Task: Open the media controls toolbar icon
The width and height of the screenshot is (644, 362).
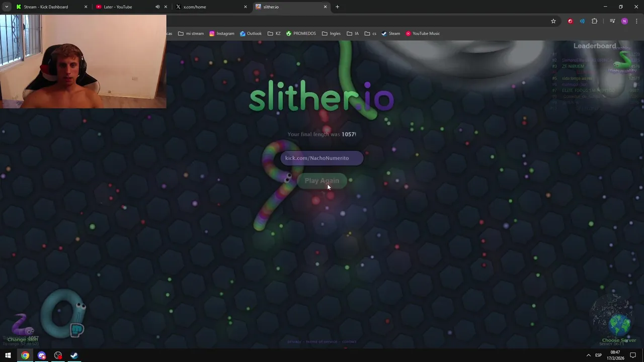Action: pos(612,21)
